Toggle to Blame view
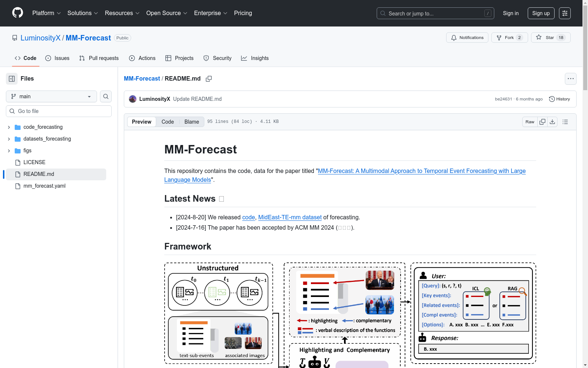Viewport: 588px width, 368px height. 191,122
